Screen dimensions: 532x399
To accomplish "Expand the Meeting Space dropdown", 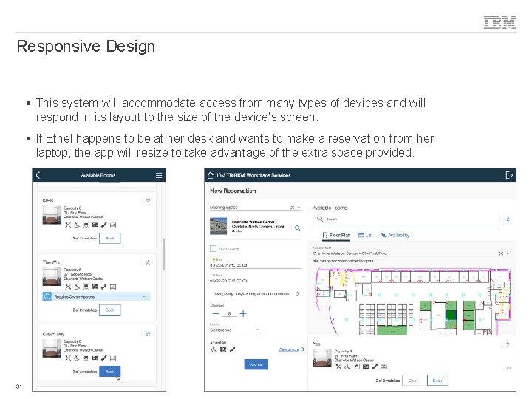I will [x=299, y=208].
